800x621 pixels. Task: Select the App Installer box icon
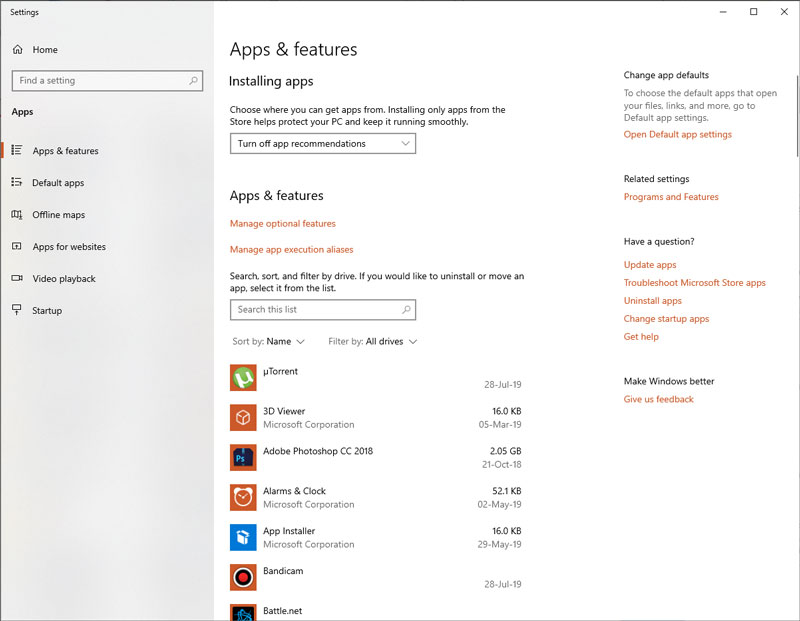point(243,537)
